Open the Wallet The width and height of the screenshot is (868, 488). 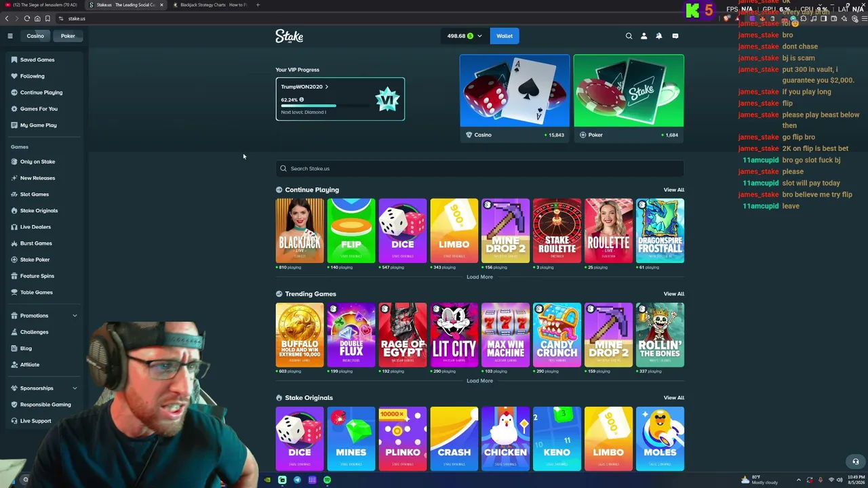tap(505, 36)
